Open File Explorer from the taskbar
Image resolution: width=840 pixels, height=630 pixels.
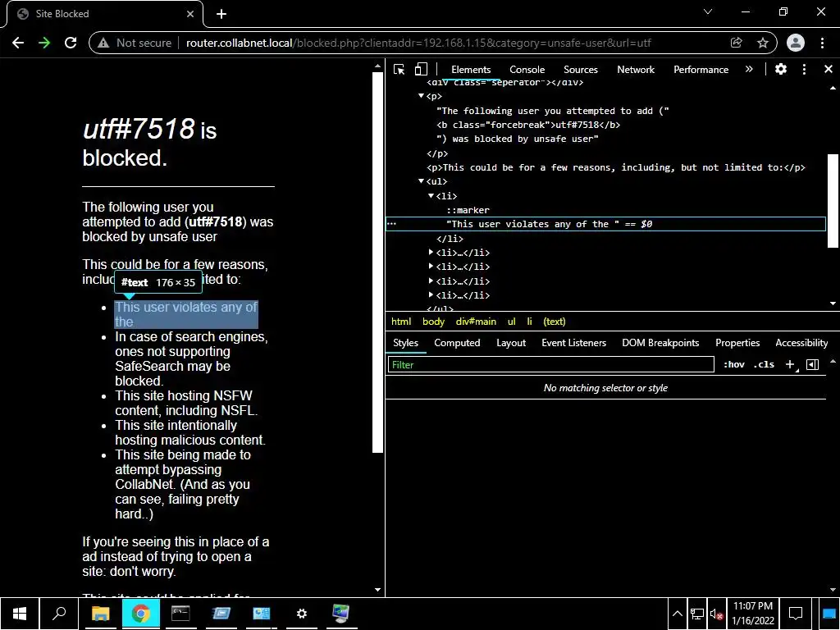pyautogui.click(x=100, y=614)
